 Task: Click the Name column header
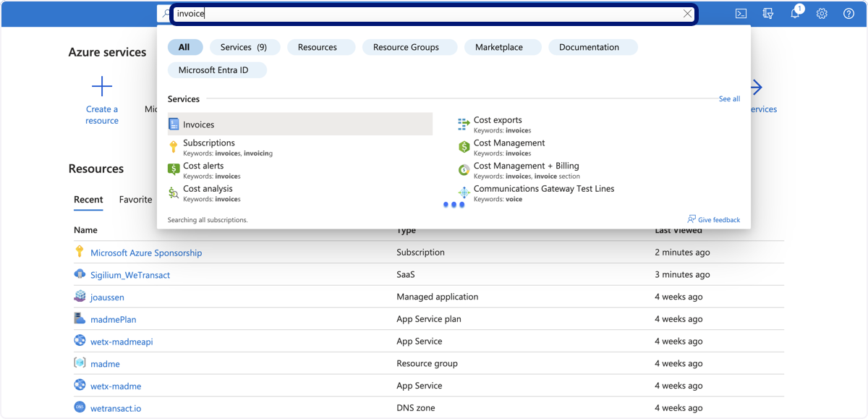click(x=85, y=230)
